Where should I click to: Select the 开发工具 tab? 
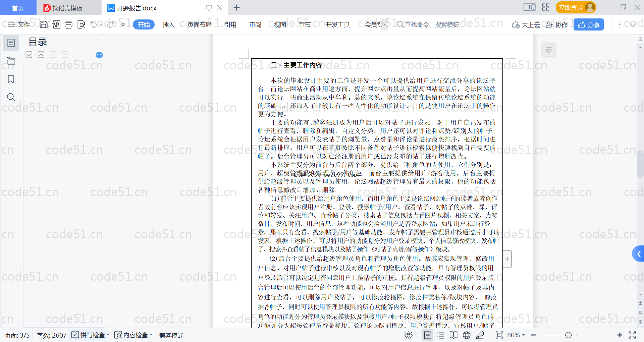(337, 24)
